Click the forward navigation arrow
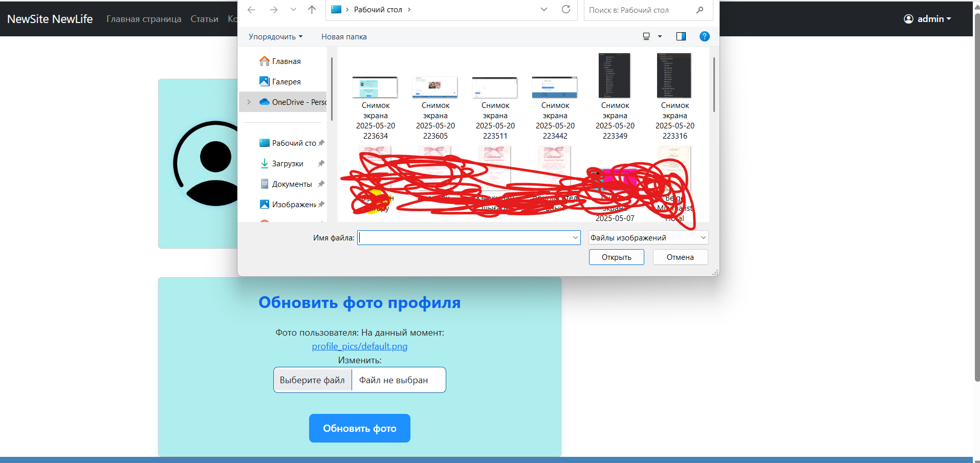This screenshot has width=980, height=463. point(274,9)
